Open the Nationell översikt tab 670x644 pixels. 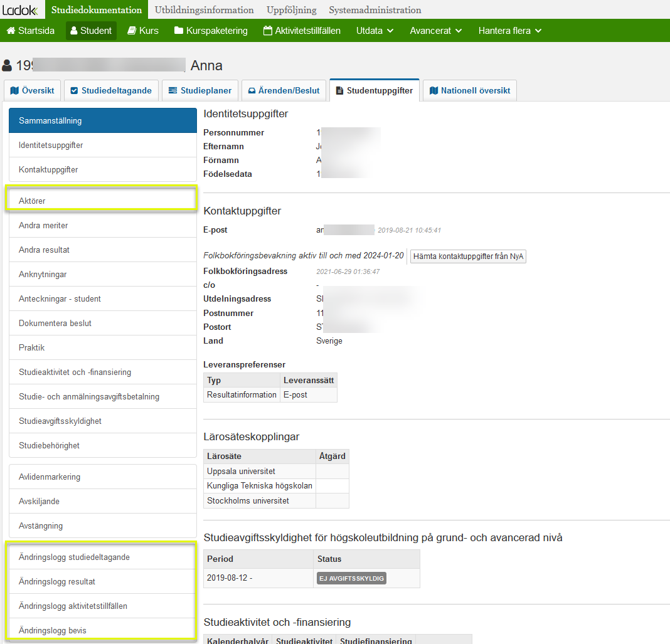[x=470, y=90]
